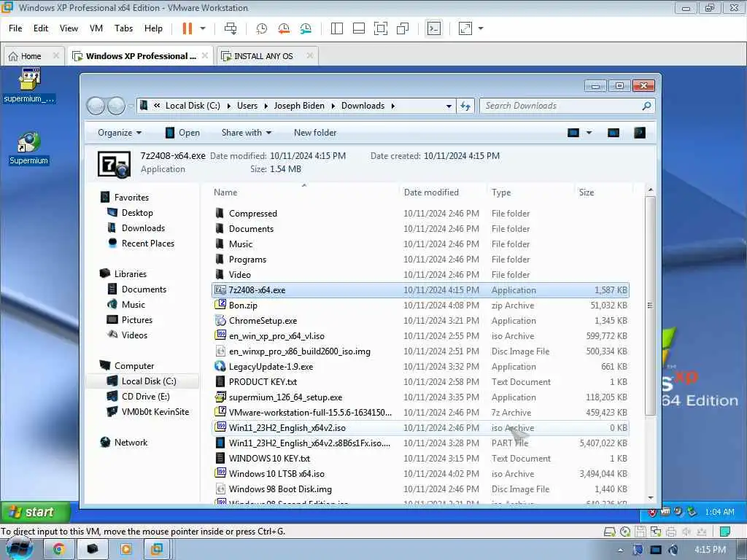Go back in the Explorer window

[96, 106]
